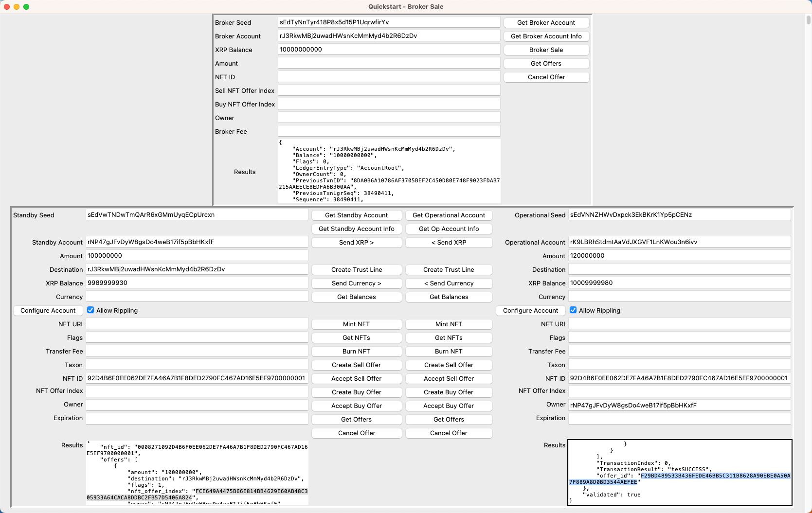812x513 pixels.
Task: Click inside the Broker Results text area
Action: tap(389, 171)
